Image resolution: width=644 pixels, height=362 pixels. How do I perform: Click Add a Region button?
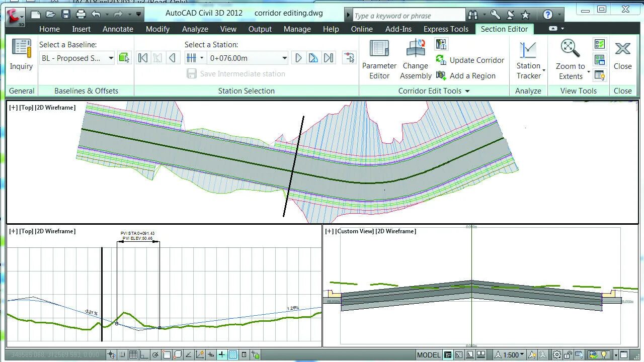pyautogui.click(x=466, y=75)
